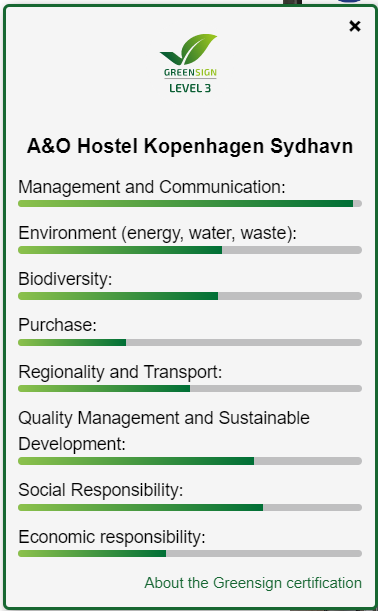Click the Biodiversity progress bar
378x611 pixels.
click(x=190, y=296)
